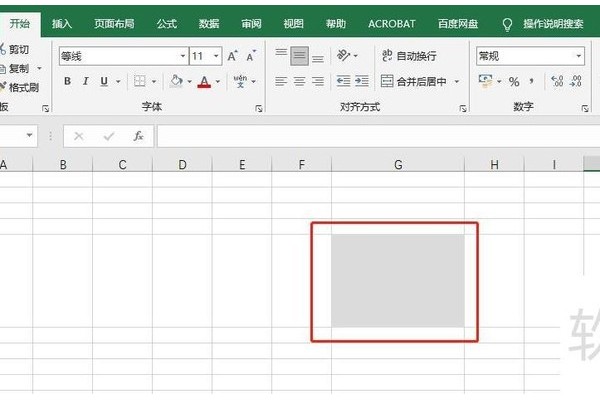
Task: Open 对齐方式 alignment dialog launcher
Action: tap(463, 109)
